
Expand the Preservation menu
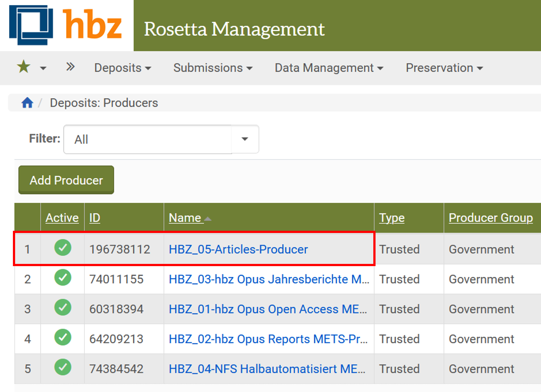tap(444, 68)
